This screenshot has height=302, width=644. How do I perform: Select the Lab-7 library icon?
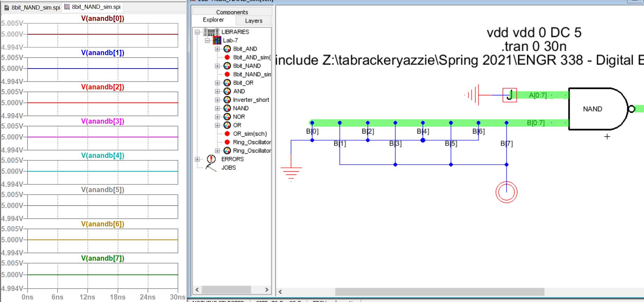(217, 41)
